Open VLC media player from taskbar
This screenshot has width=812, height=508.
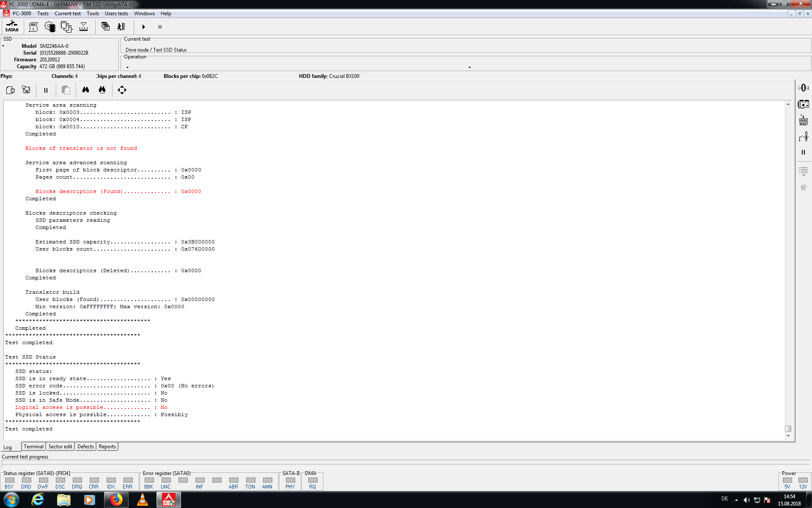click(x=143, y=500)
